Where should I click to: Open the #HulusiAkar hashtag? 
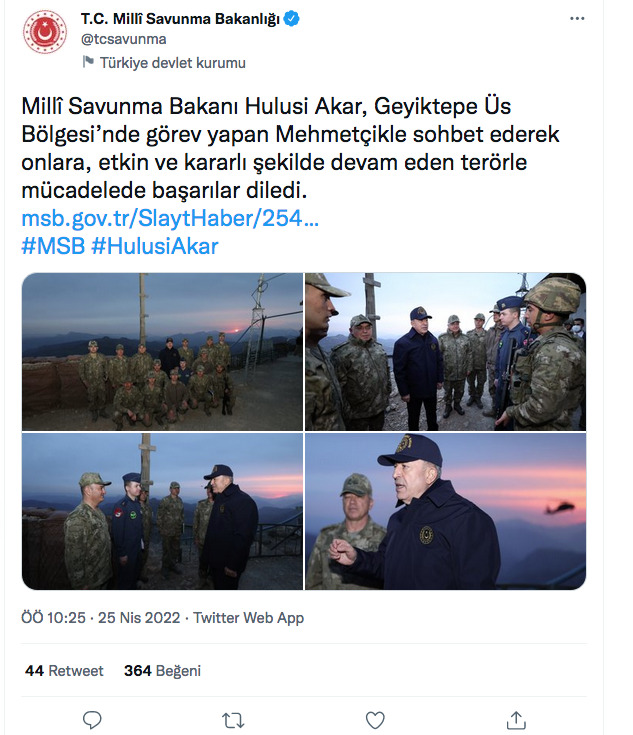155,247
